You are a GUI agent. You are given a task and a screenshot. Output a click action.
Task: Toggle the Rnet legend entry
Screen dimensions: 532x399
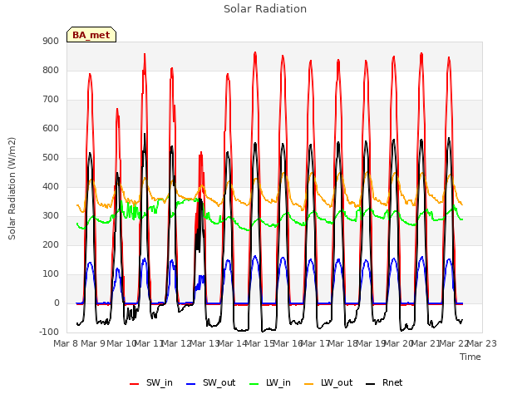[x=384, y=382]
